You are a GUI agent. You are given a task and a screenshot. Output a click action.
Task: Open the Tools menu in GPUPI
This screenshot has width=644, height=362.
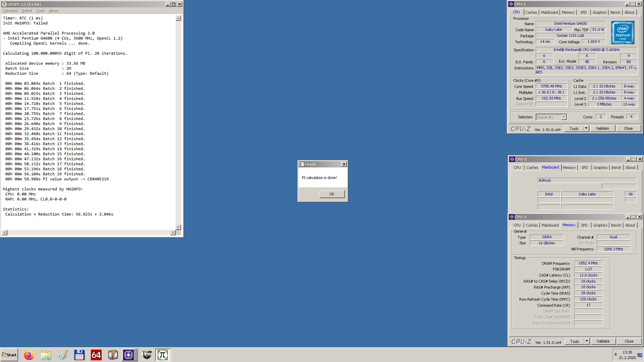pyautogui.click(x=40, y=11)
